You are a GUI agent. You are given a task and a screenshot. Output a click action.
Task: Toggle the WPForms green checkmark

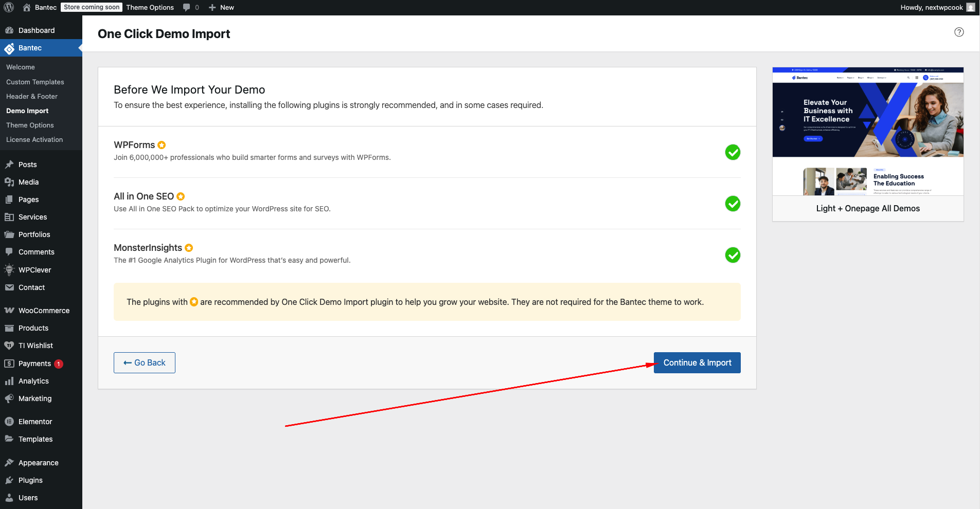click(x=733, y=152)
